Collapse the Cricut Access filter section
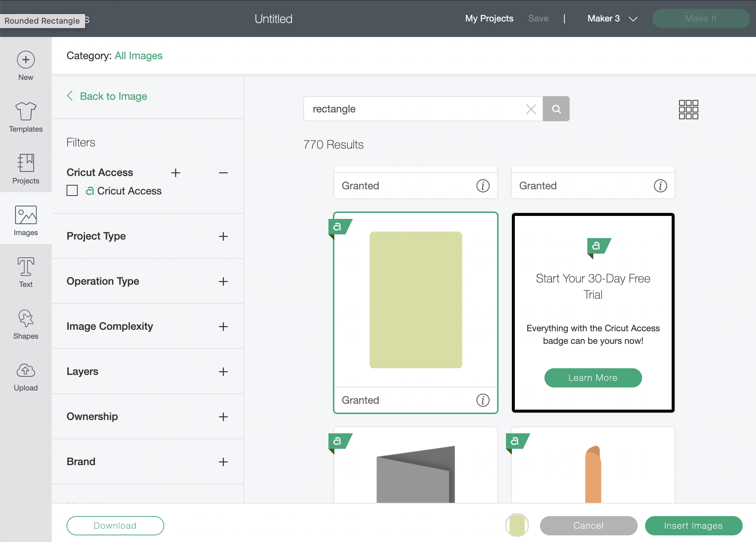 [x=223, y=173]
